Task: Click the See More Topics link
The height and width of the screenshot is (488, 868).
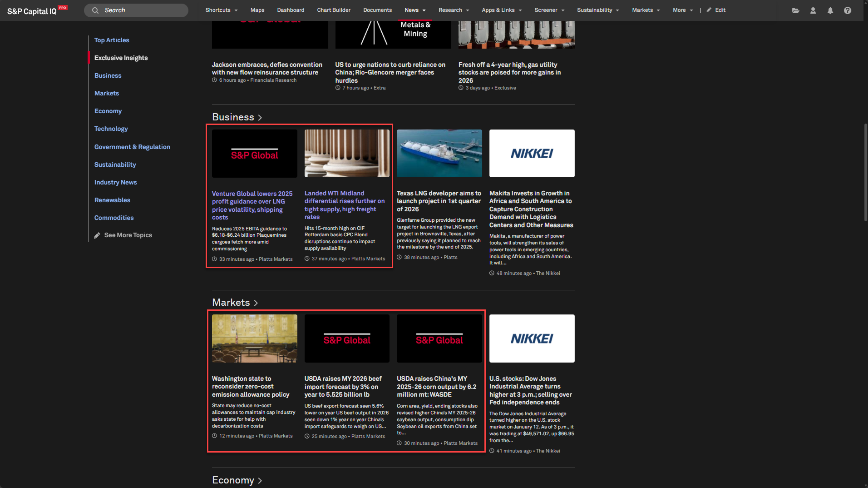Action: click(128, 235)
